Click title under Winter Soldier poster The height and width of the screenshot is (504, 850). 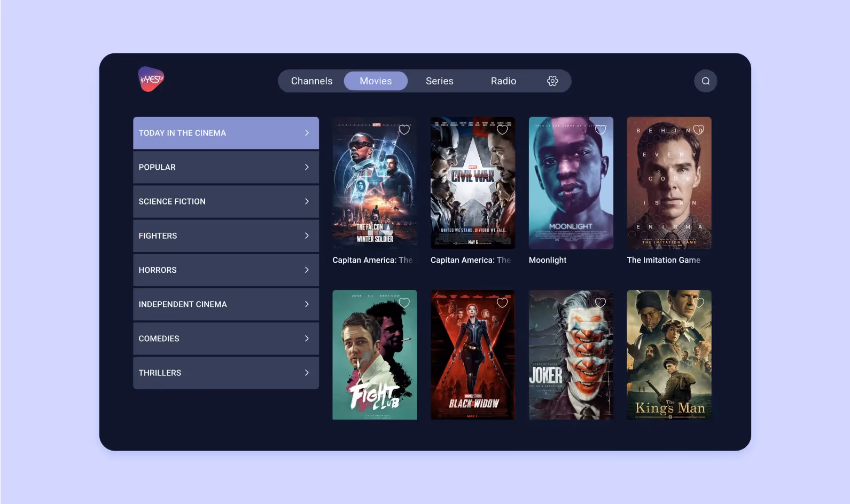pos(372,260)
